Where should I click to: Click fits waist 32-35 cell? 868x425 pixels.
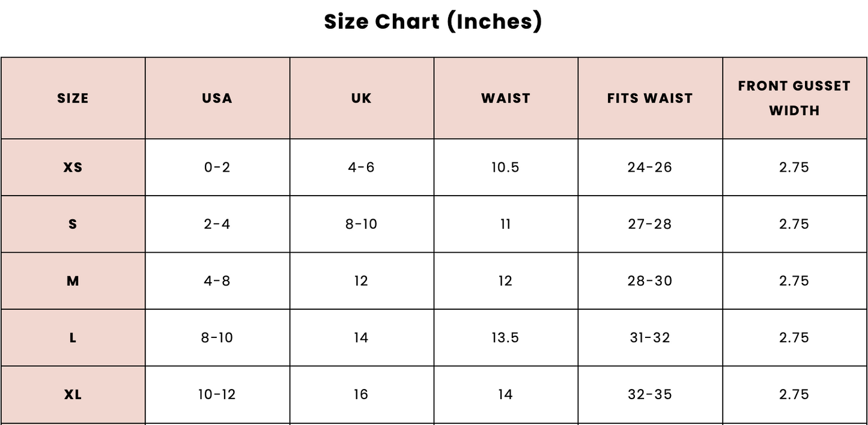click(x=650, y=394)
